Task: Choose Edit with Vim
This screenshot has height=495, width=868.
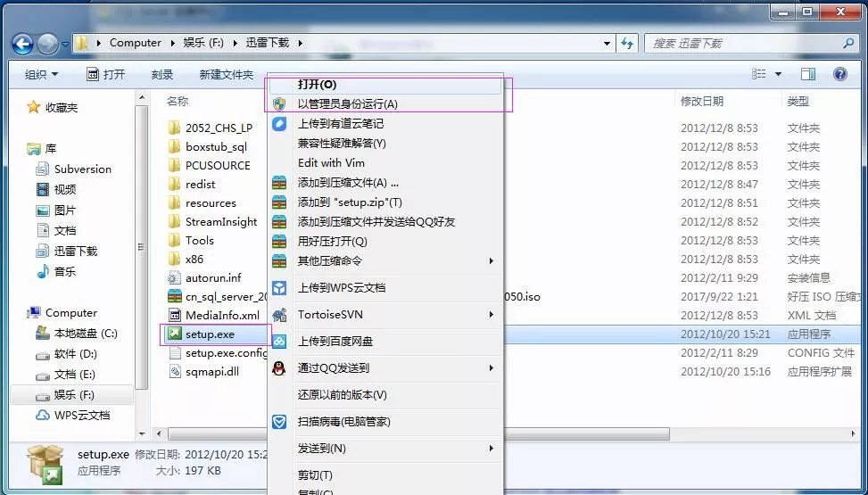Action: pyautogui.click(x=385, y=163)
